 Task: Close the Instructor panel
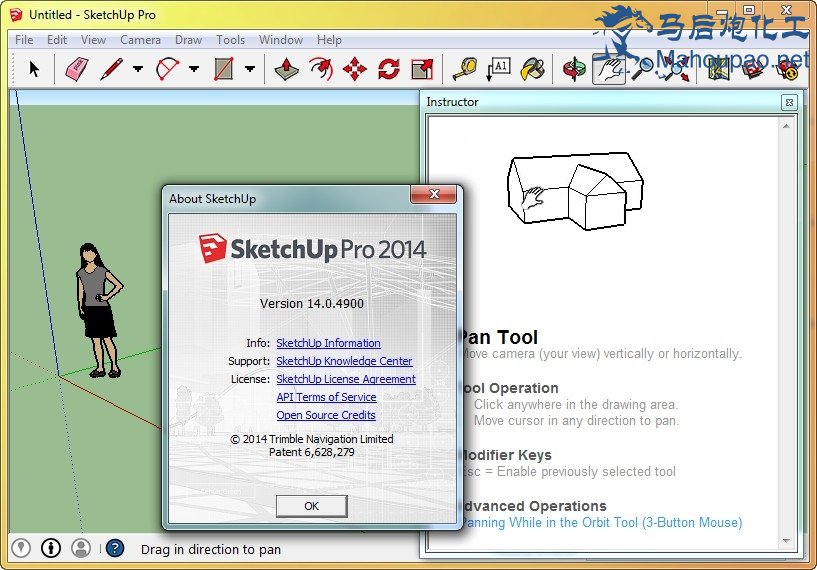point(789,102)
